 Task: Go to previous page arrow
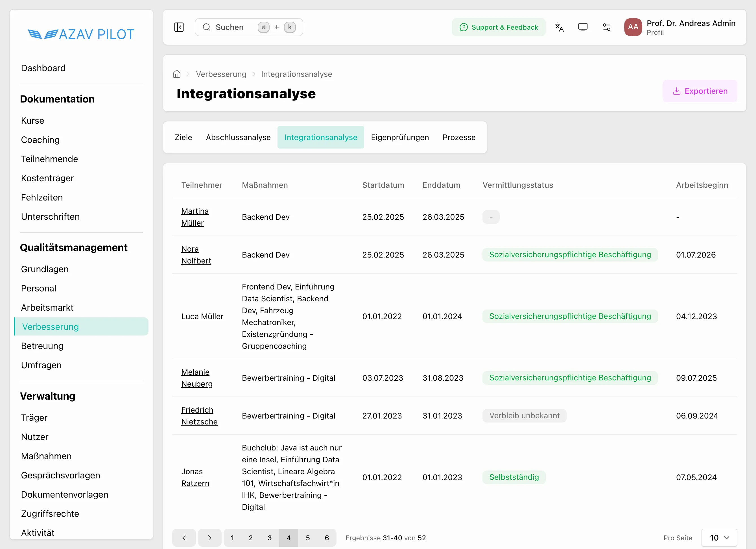pos(184,538)
